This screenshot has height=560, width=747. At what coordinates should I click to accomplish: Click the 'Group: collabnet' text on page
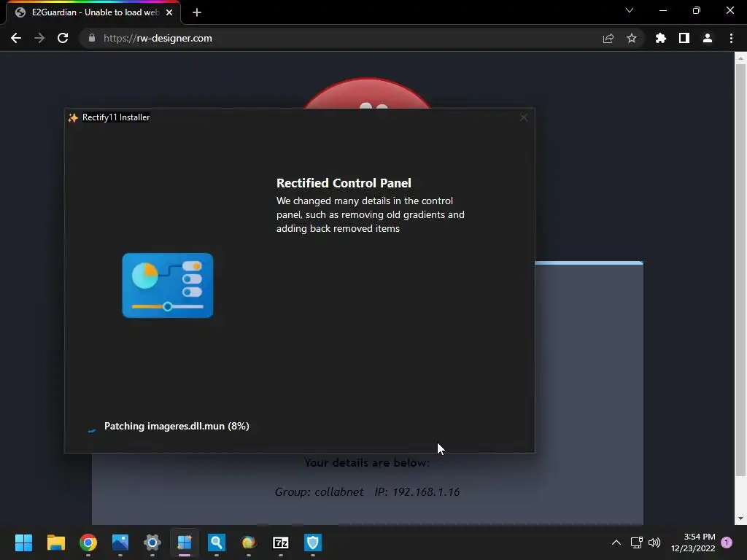click(320, 492)
